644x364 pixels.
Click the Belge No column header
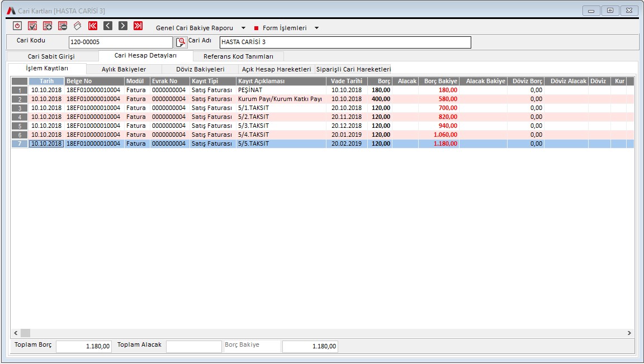coord(94,82)
